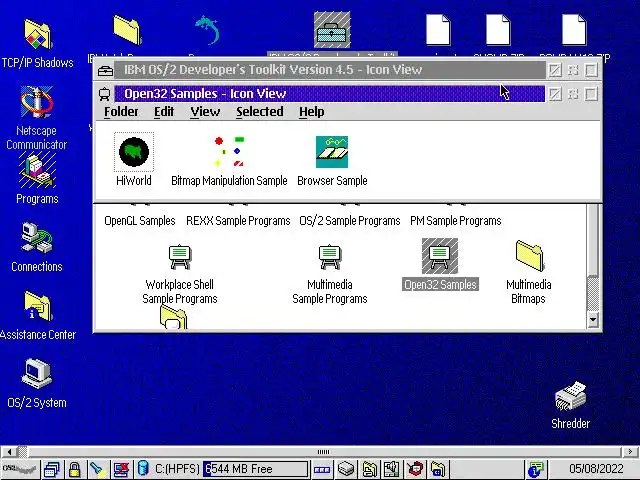The image size is (640, 480).
Task: Switch to next tray with three-box button
Action: click(322, 469)
